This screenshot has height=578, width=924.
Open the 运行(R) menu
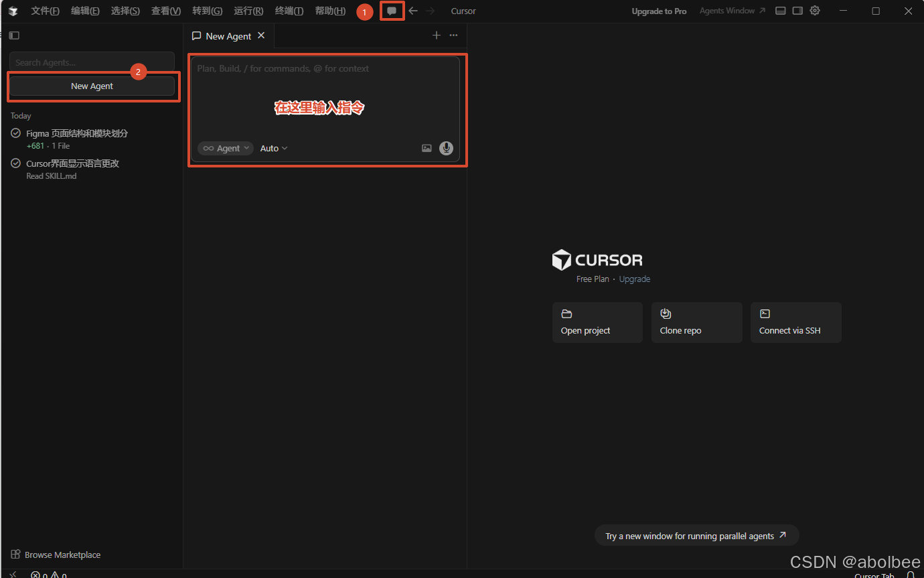[x=248, y=11]
